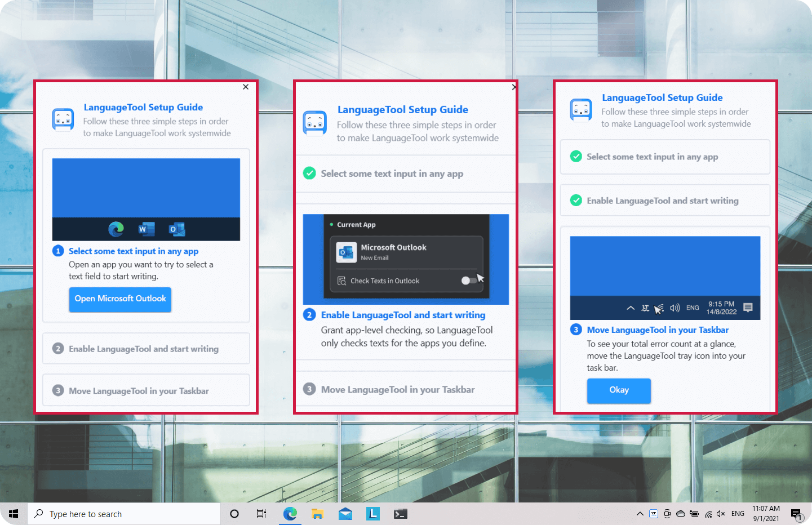812x525 pixels.
Task: Click the 'Current App' label in the step 2 illustration
Action: pos(356,225)
